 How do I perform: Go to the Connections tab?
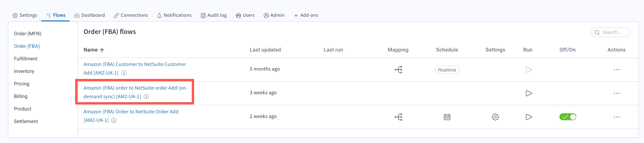[131, 15]
